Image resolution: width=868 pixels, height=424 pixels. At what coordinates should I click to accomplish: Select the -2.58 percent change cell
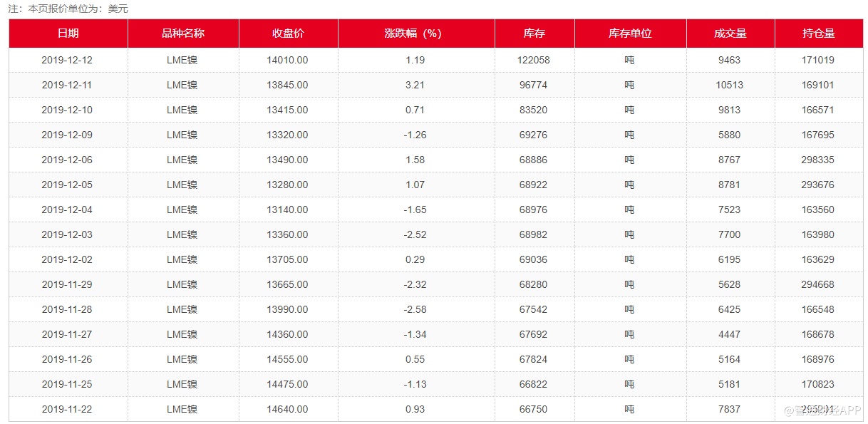coord(415,309)
